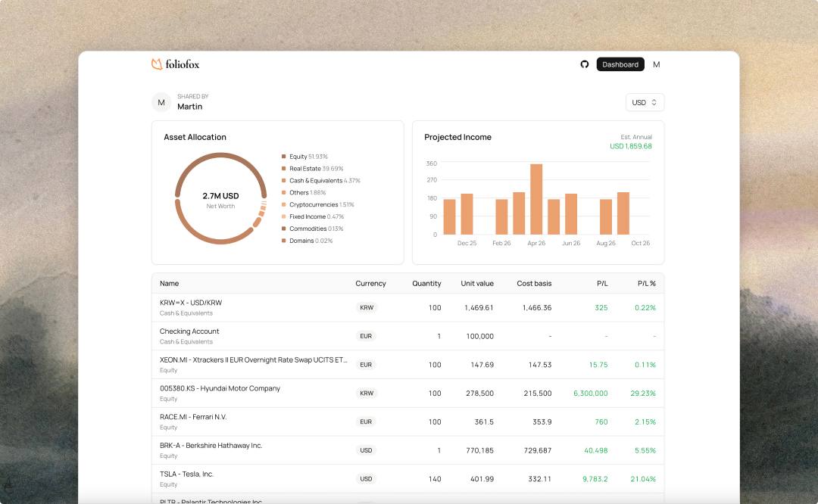
Task: Click the Cost basis column header
Action: 534,284
